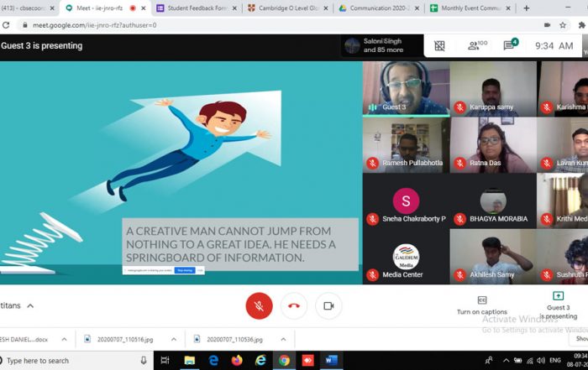
Task: Click the address bar URL
Action: [x=94, y=25]
